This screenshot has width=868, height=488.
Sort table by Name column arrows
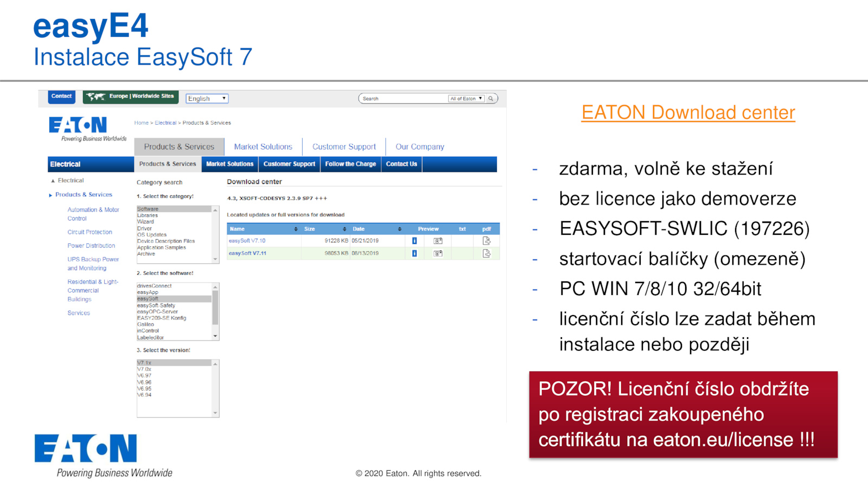(296, 229)
